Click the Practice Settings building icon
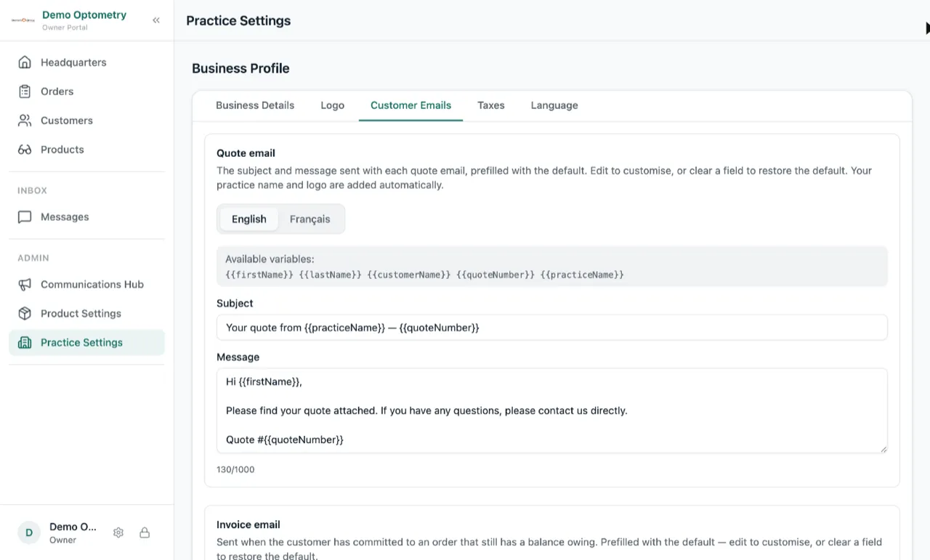930x560 pixels. pyautogui.click(x=25, y=343)
